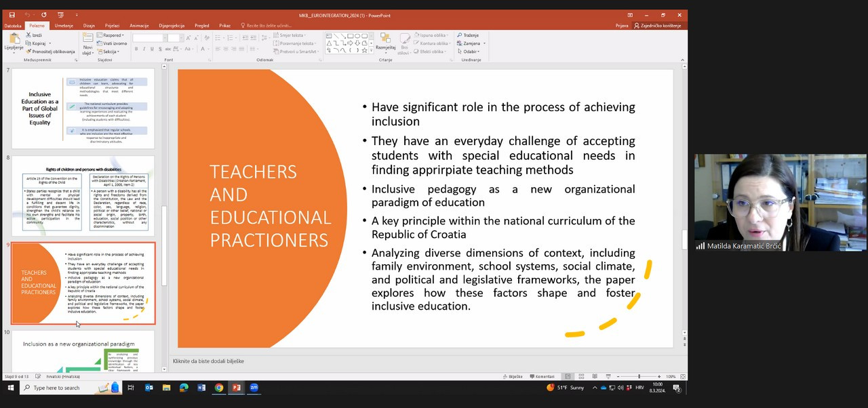The width and height of the screenshot is (868, 408).
Task: Click the zoom slider in status bar
Action: [x=638, y=376]
